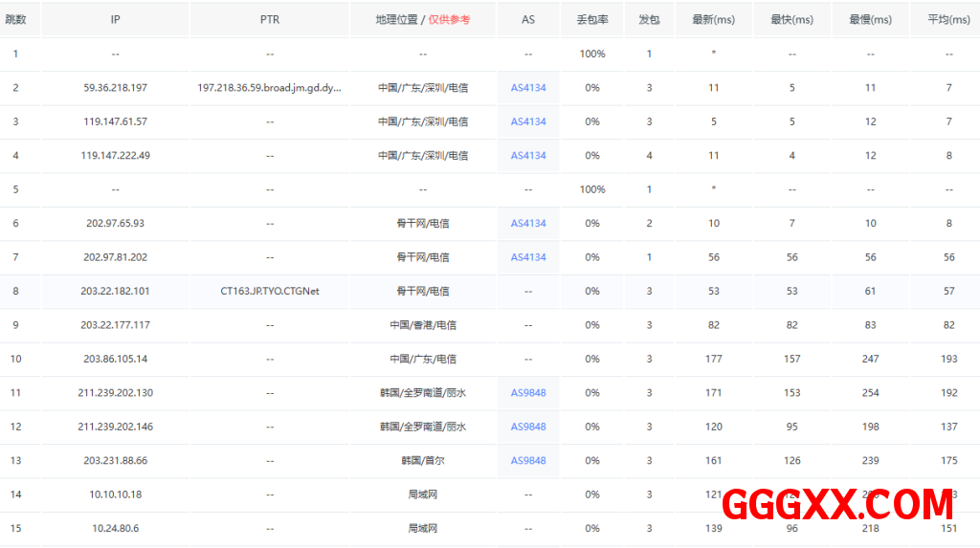
Task: Select the 平均(ms) column header
Action: point(948,20)
